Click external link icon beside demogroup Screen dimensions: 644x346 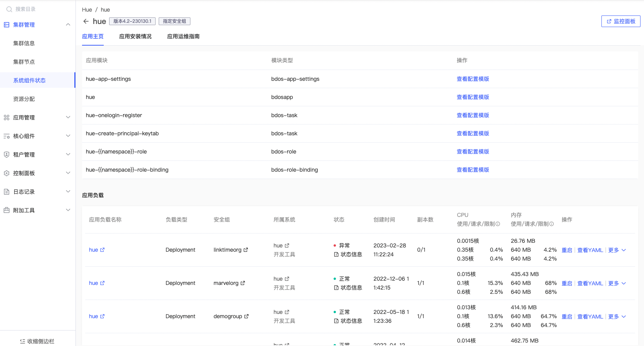pos(247,316)
